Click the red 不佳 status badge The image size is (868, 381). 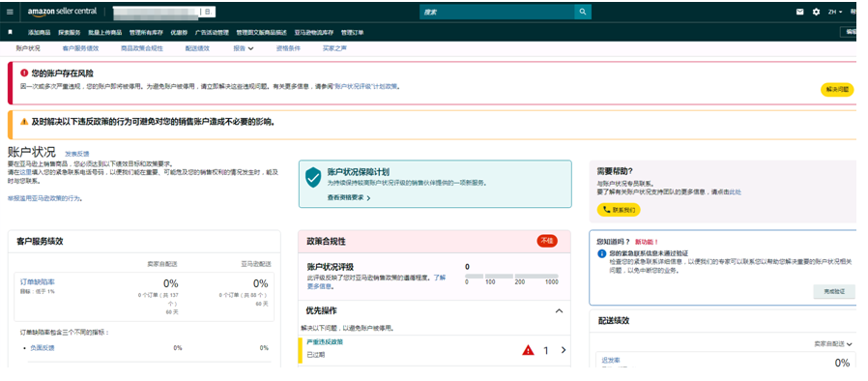(547, 241)
